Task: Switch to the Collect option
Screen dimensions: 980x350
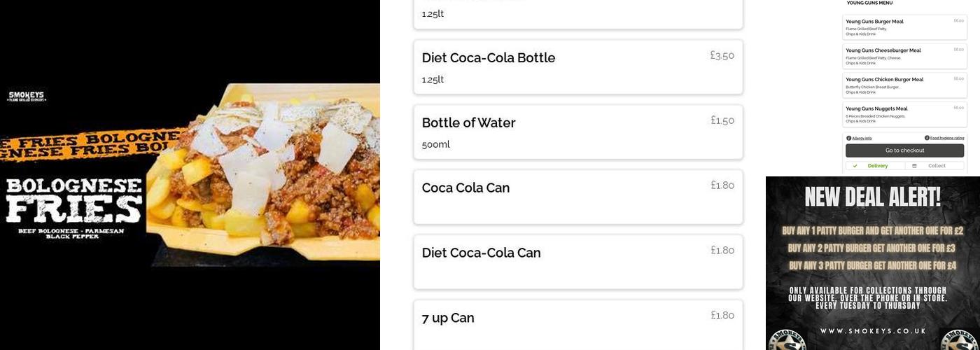Action: click(x=936, y=166)
